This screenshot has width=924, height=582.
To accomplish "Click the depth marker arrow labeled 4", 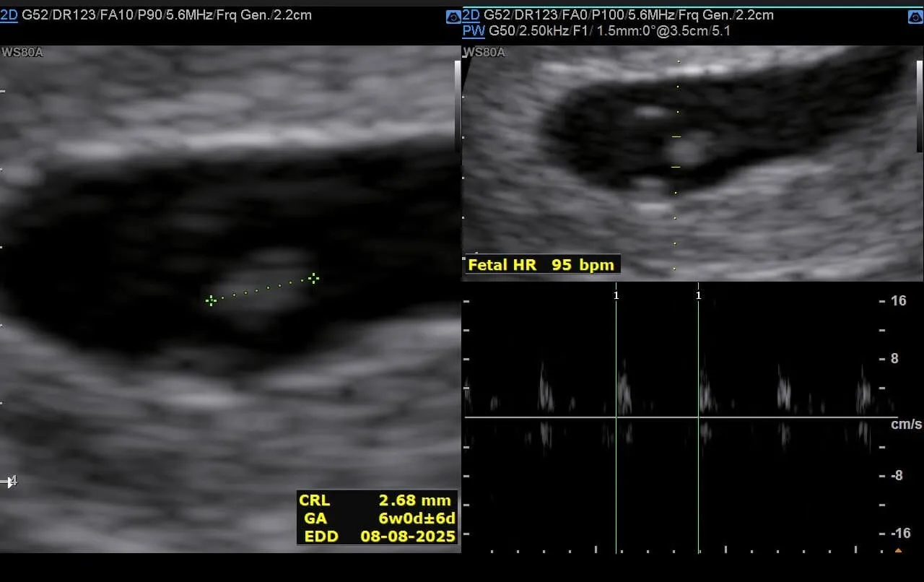I will pos(10,481).
